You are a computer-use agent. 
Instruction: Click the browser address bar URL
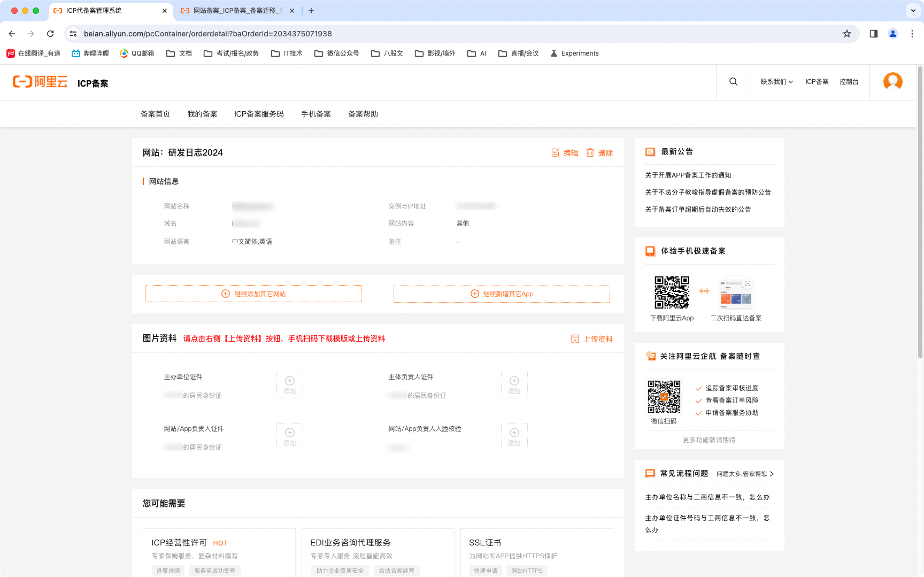[x=207, y=34]
